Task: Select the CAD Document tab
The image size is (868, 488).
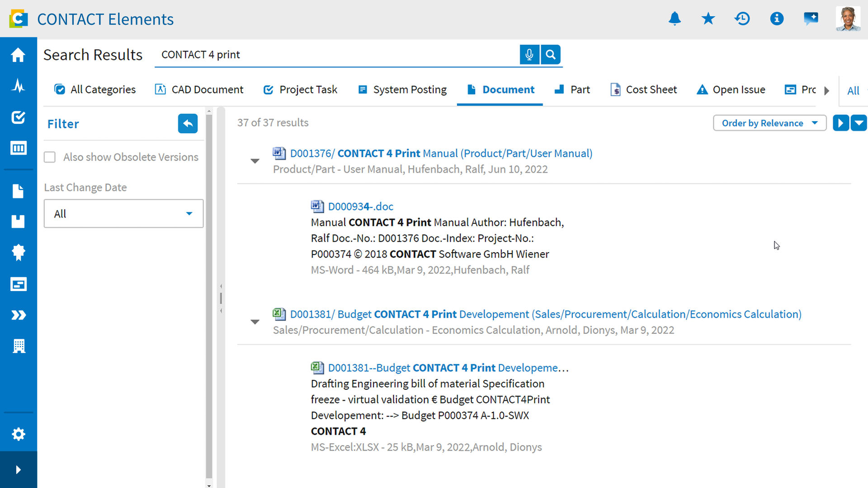Action: (199, 89)
